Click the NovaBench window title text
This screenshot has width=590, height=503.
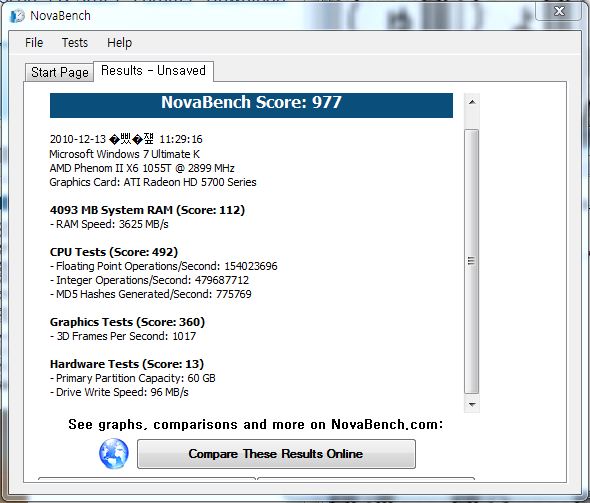click(60, 16)
